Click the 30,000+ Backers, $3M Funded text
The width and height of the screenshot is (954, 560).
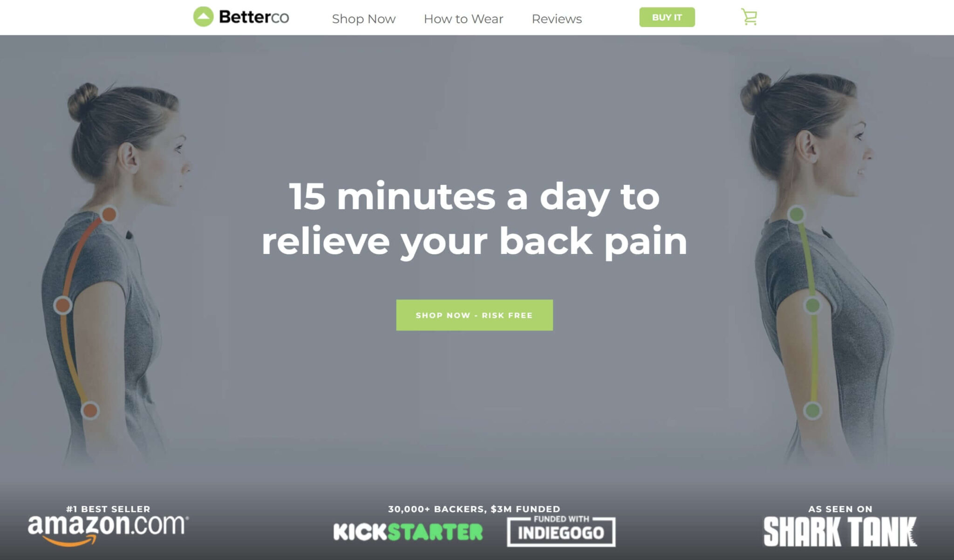click(x=474, y=509)
